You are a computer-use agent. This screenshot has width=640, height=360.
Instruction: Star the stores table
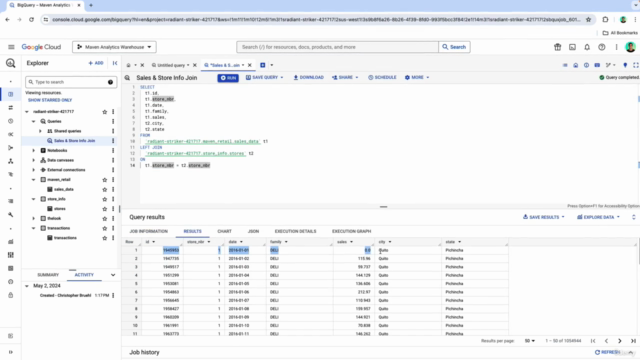(x=104, y=209)
